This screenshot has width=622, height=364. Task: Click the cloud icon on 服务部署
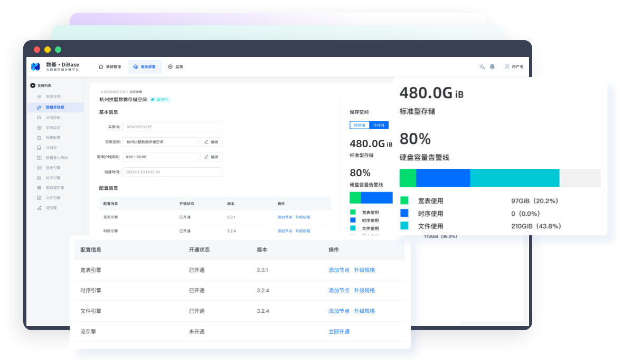coord(136,66)
